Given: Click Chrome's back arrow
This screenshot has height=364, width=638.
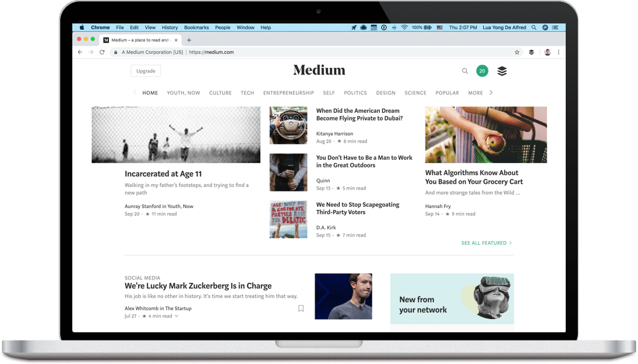Looking at the screenshot, I should coord(80,52).
